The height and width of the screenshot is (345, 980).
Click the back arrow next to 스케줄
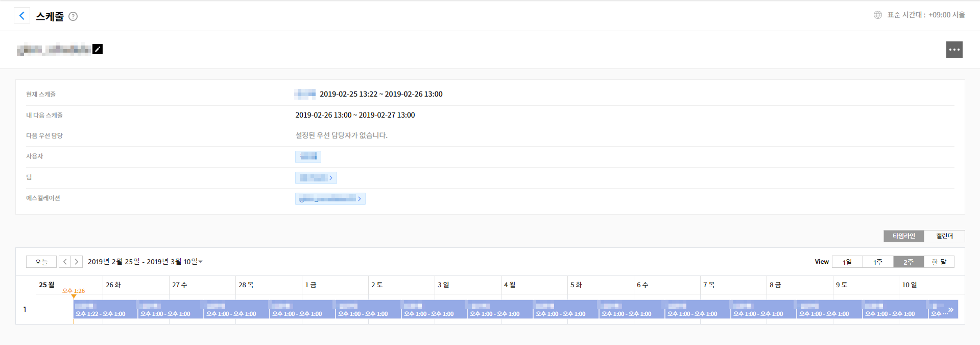tap(21, 16)
